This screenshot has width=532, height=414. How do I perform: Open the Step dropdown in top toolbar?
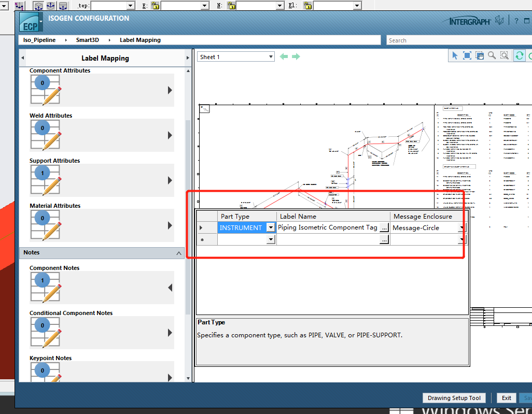131,5
